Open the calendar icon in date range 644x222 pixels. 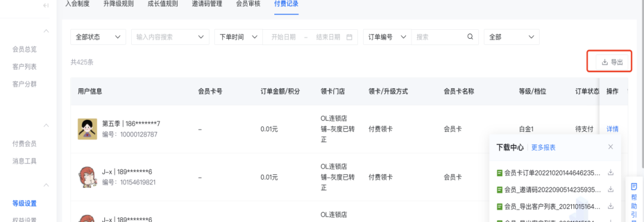[349, 37]
